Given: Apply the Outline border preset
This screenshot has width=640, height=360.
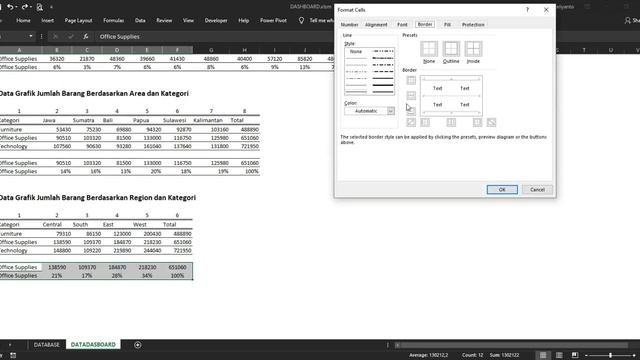Looking at the screenshot, I should coord(451,49).
